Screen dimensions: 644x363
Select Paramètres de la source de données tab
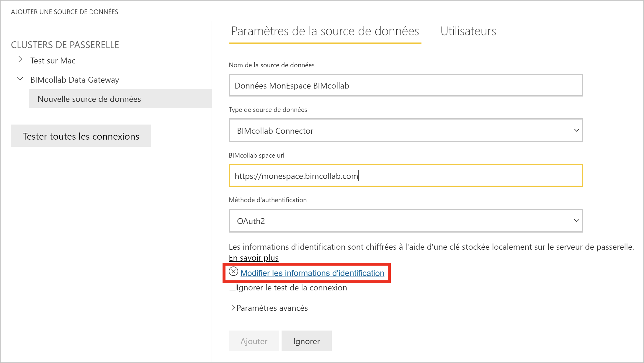[325, 31]
